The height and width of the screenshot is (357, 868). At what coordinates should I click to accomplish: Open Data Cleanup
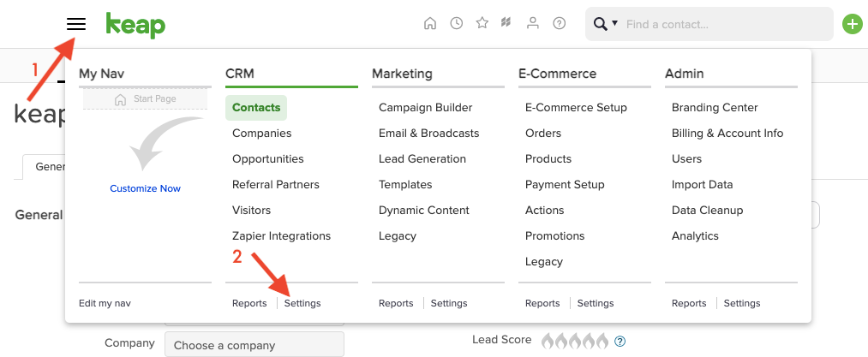click(x=708, y=211)
